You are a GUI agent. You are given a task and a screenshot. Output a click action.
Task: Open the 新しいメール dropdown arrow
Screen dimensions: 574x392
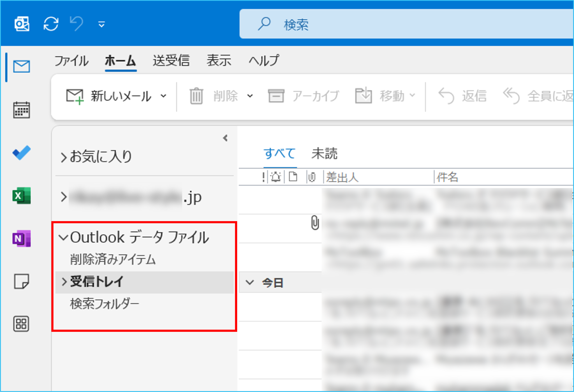click(x=163, y=96)
